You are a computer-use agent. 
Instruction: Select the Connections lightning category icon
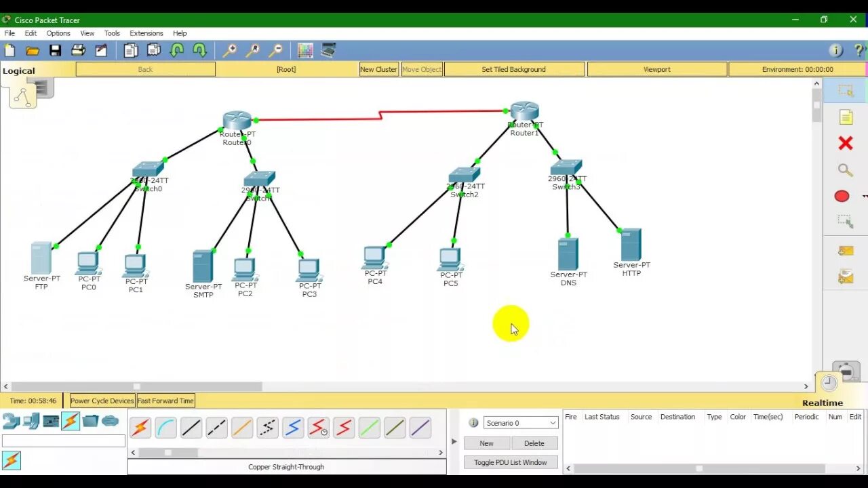pyautogui.click(x=71, y=422)
